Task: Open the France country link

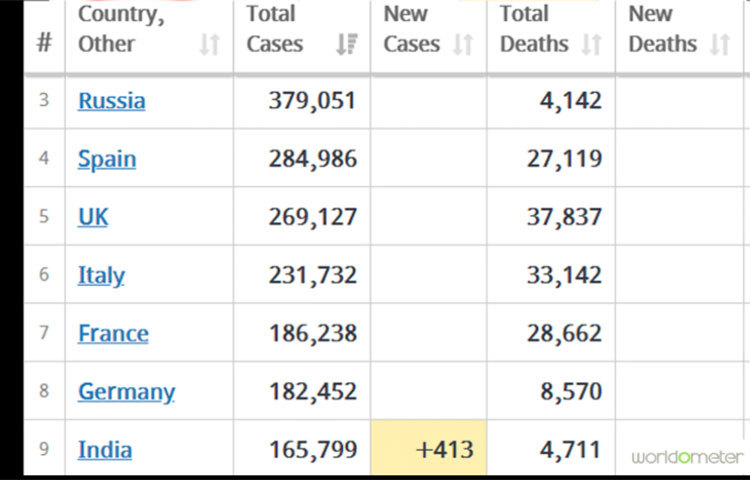Action: (x=113, y=333)
